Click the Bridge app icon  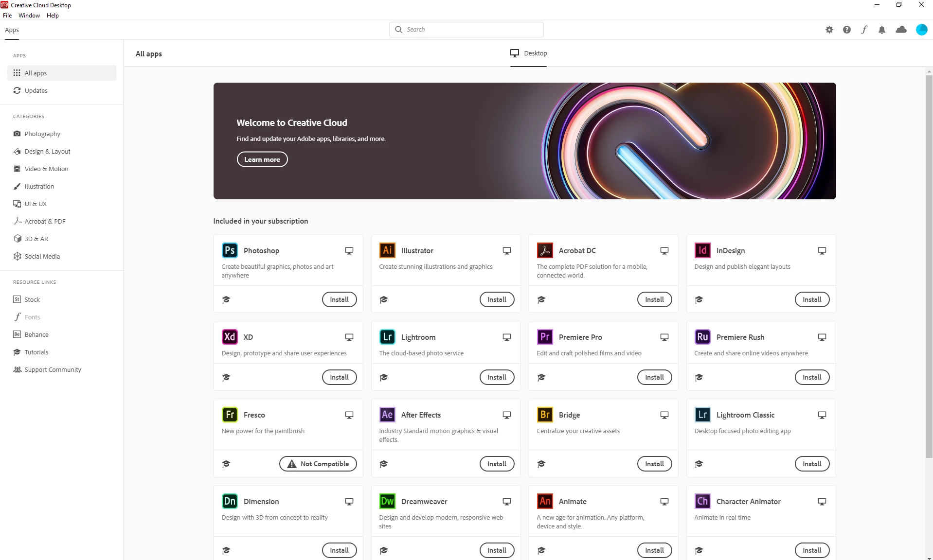click(x=545, y=415)
